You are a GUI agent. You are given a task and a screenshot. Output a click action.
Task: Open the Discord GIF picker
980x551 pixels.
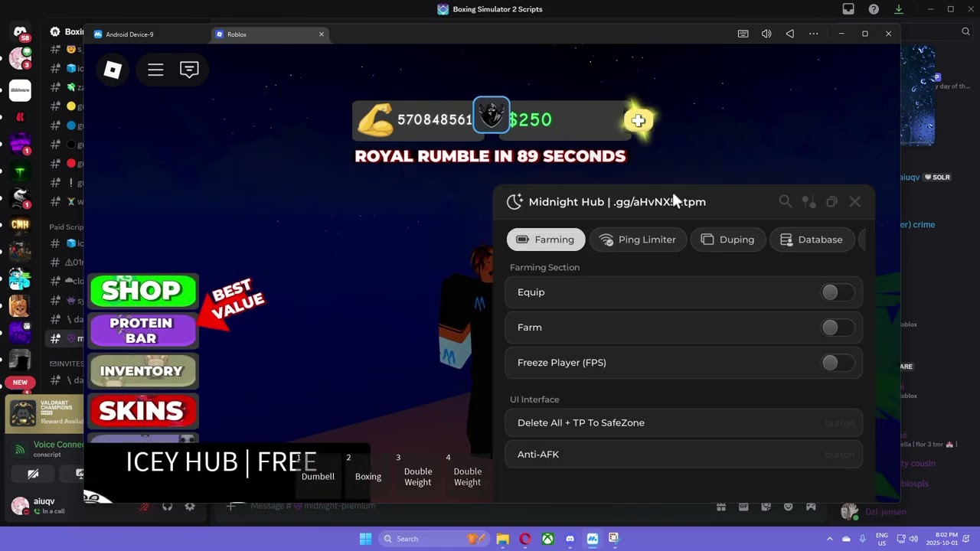(x=743, y=507)
